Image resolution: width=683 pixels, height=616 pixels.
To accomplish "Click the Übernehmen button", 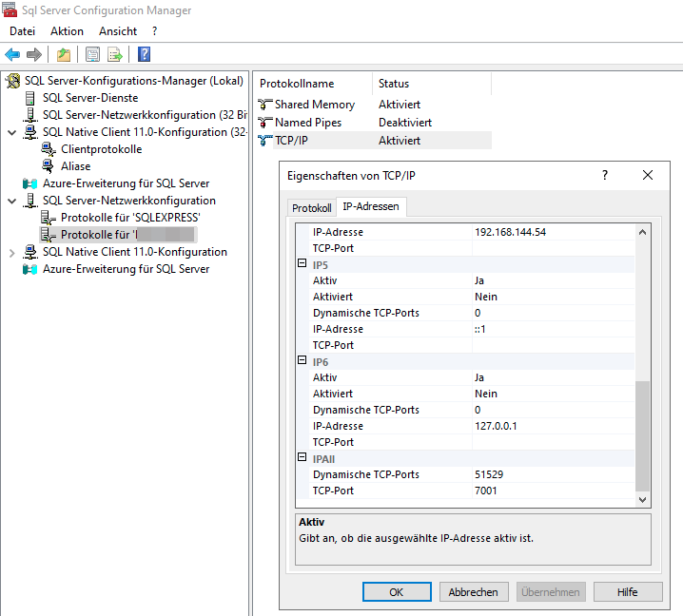I will [551, 592].
